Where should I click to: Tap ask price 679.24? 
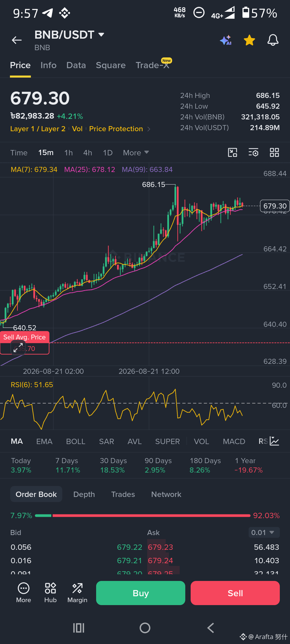[x=160, y=561]
